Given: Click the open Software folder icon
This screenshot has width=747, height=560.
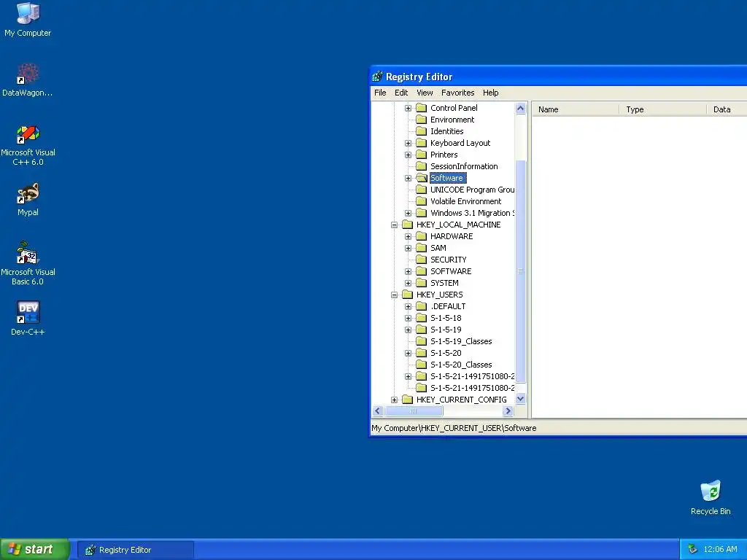Looking at the screenshot, I should (421, 178).
